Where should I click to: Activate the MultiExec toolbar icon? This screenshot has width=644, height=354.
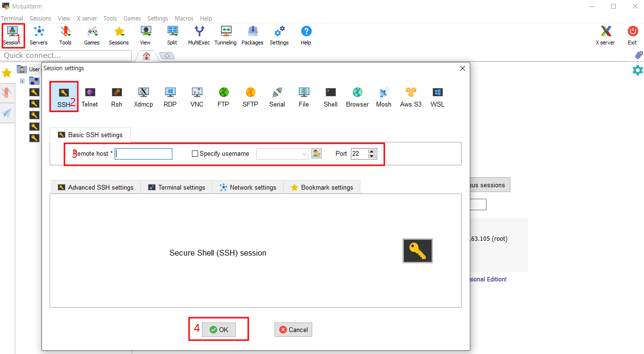(199, 36)
